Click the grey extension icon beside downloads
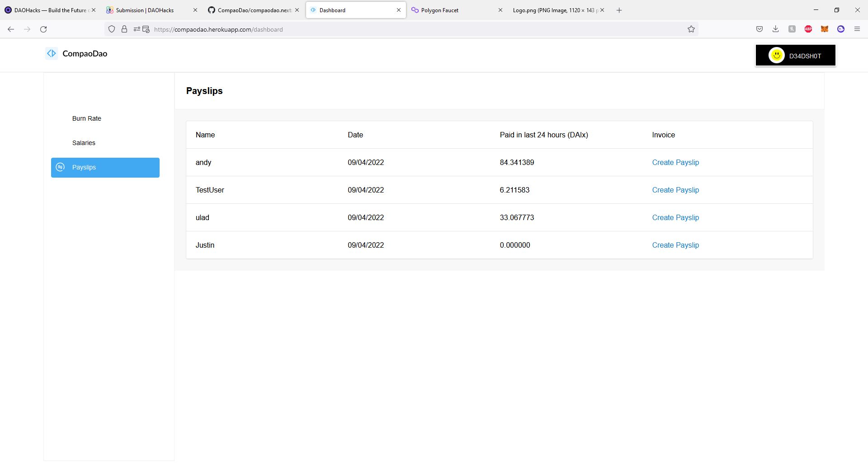 [792, 29]
